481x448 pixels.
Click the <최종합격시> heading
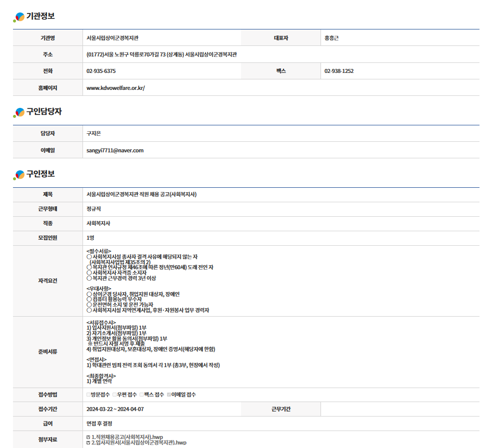pyautogui.click(x=101, y=376)
